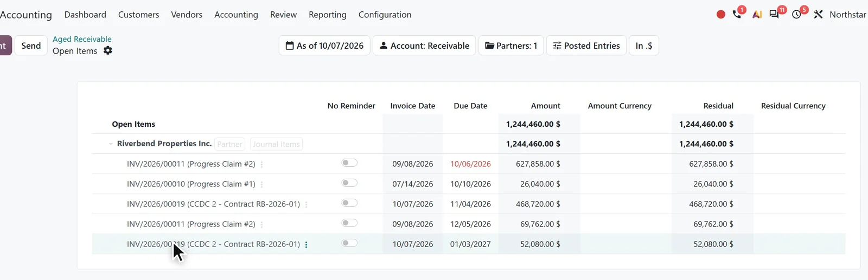Open the In .$ rounding dropdown
This screenshot has height=280, width=868.
point(644,45)
